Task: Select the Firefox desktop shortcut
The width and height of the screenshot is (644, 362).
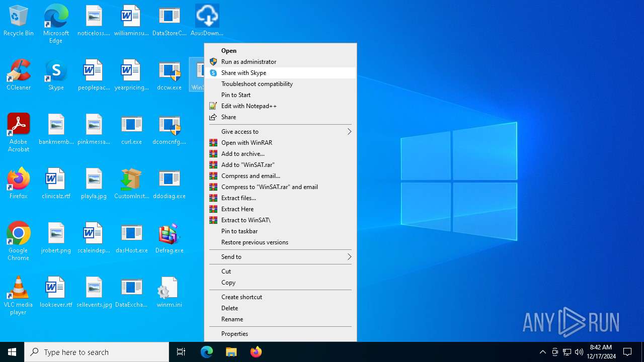Action: 19,184
